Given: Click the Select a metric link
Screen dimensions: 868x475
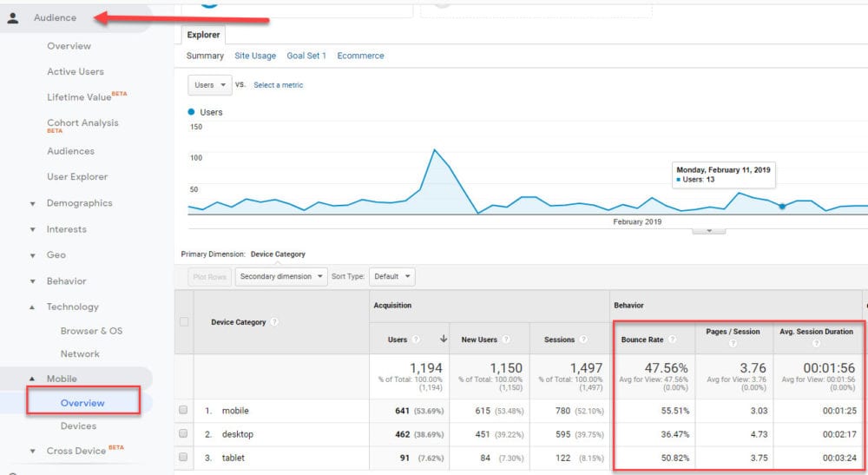Looking at the screenshot, I should click(278, 85).
